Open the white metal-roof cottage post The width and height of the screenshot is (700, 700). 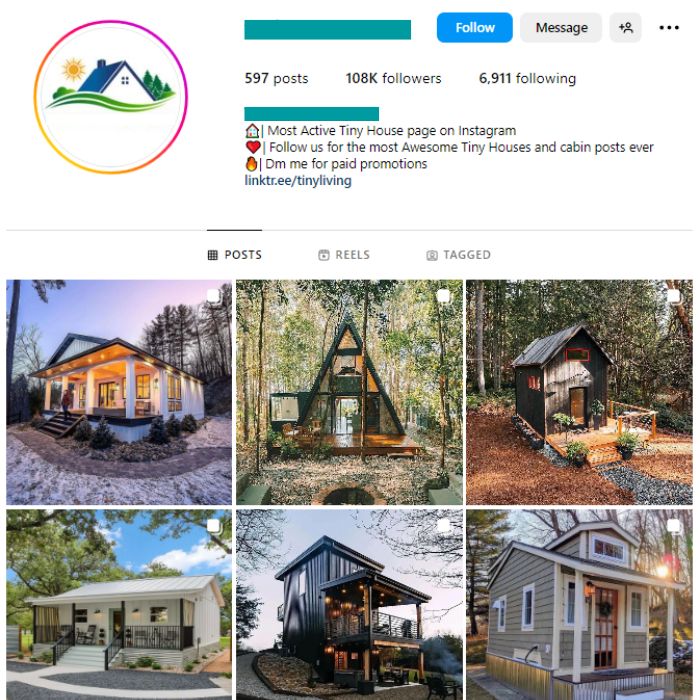(x=119, y=604)
